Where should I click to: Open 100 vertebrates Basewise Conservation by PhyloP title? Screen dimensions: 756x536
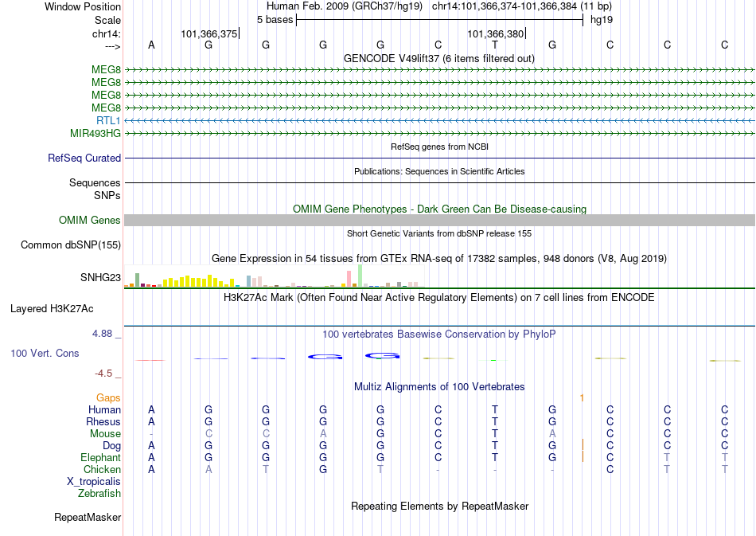click(x=438, y=334)
